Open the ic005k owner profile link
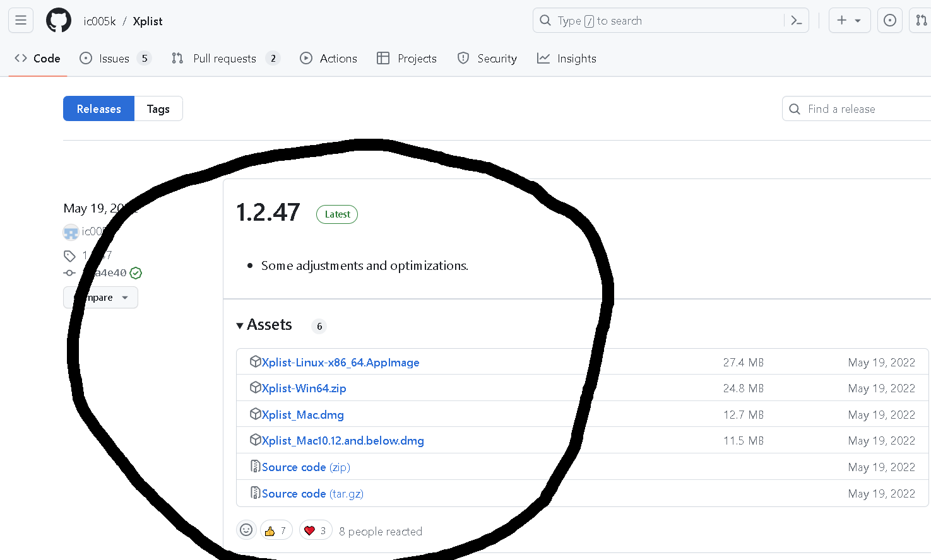931x560 pixels. point(100,21)
